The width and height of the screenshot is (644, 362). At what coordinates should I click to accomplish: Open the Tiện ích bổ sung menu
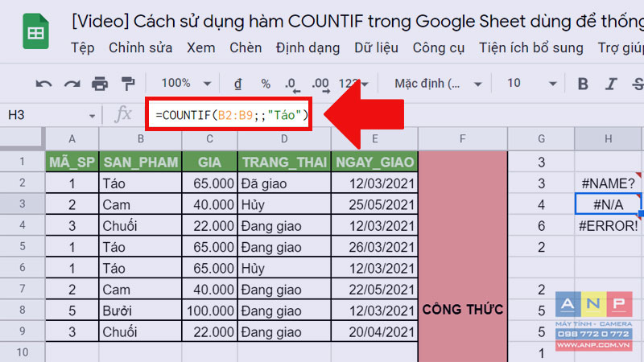[x=531, y=48]
